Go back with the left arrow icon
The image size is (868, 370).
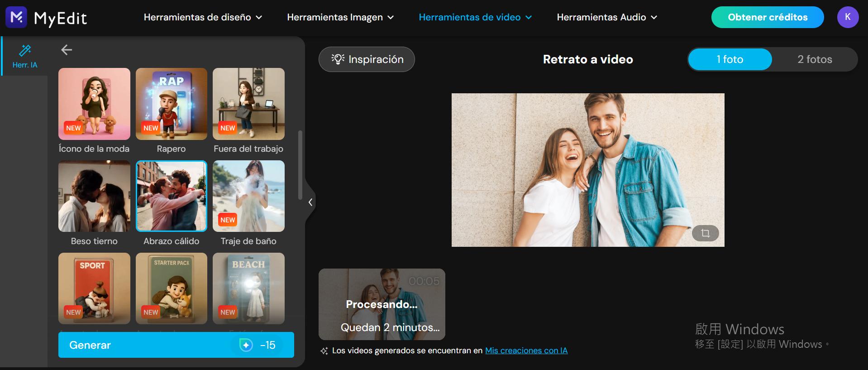click(67, 50)
